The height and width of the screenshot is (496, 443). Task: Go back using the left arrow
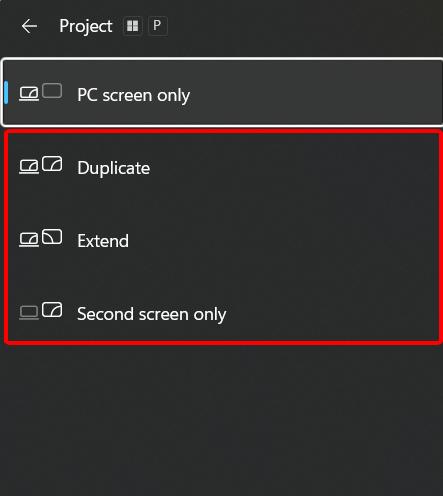(29, 26)
